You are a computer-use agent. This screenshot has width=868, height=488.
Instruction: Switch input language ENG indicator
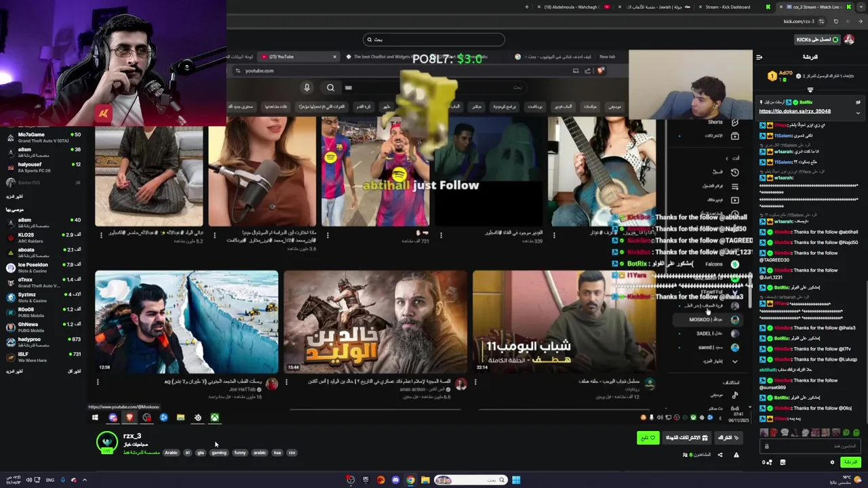coord(50,480)
